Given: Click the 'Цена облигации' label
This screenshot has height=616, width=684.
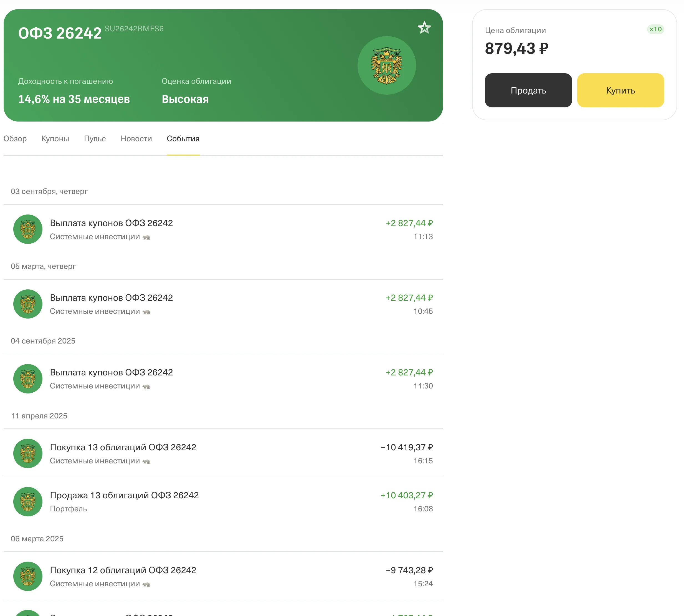Looking at the screenshot, I should 515,31.
